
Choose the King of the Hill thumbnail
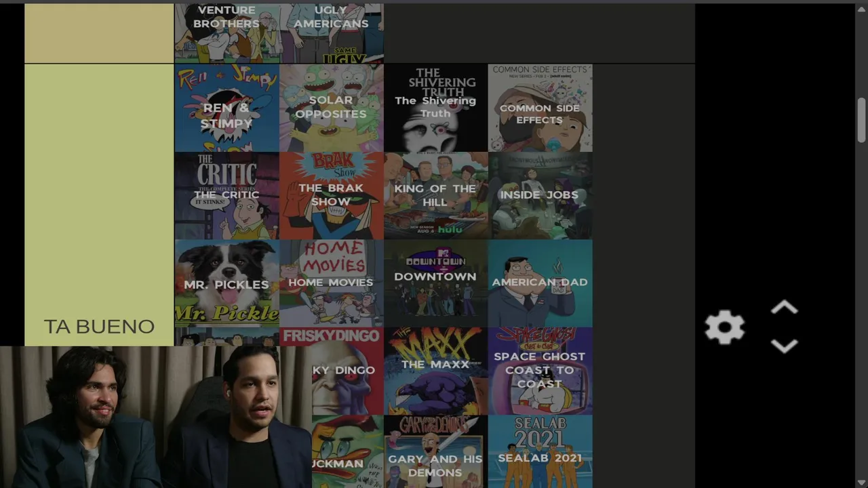tap(435, 195)
